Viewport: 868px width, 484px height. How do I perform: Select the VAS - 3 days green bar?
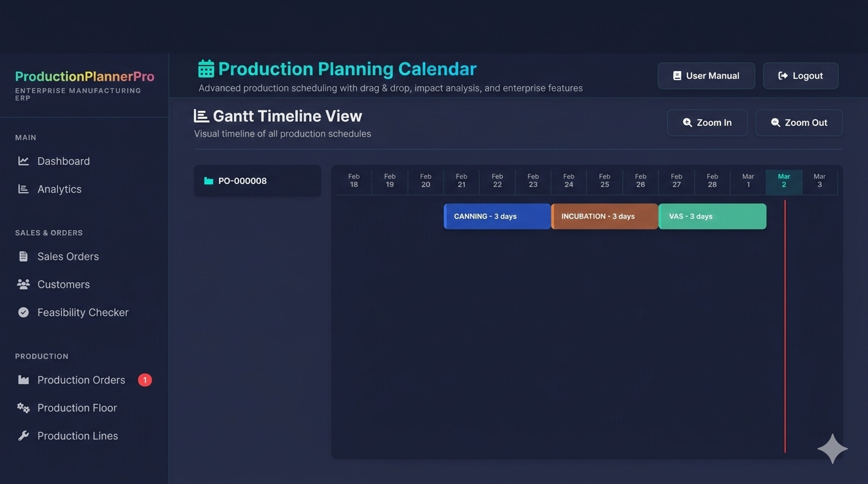712,216
